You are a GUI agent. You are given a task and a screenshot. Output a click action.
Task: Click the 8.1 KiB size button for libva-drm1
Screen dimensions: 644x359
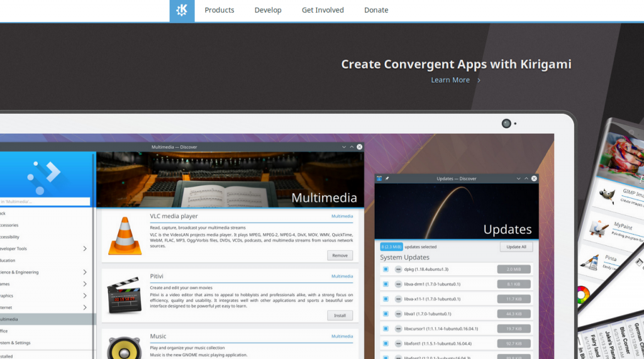point(514,284)
